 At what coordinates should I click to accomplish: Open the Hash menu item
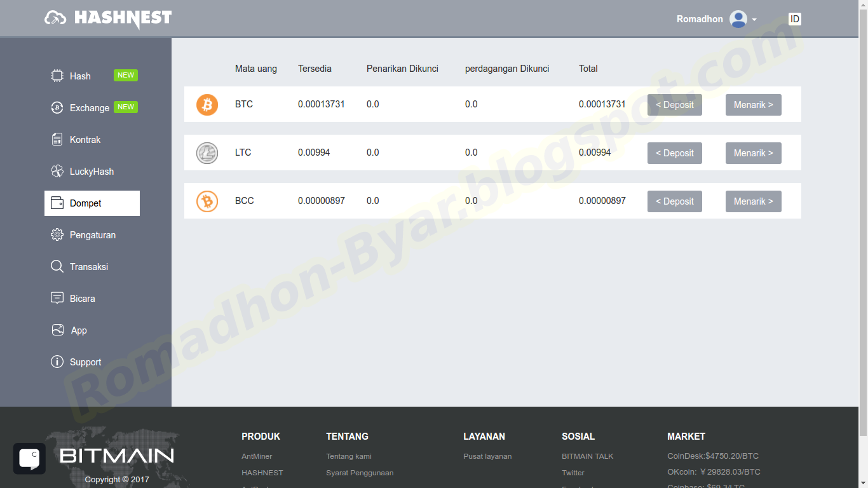[92, 76]
